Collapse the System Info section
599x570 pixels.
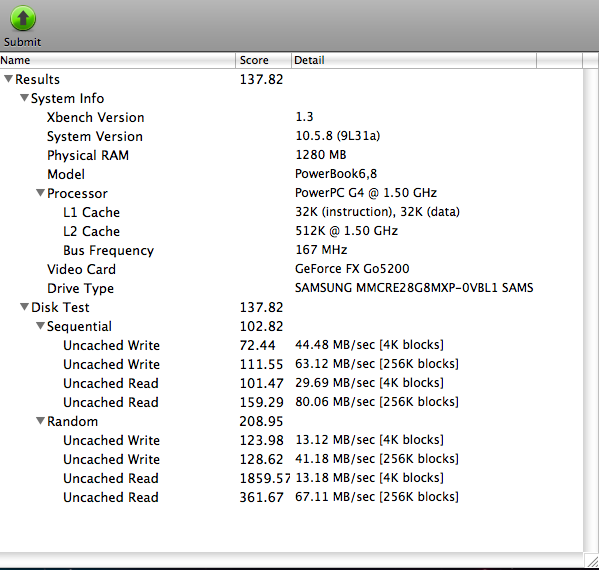24,98
